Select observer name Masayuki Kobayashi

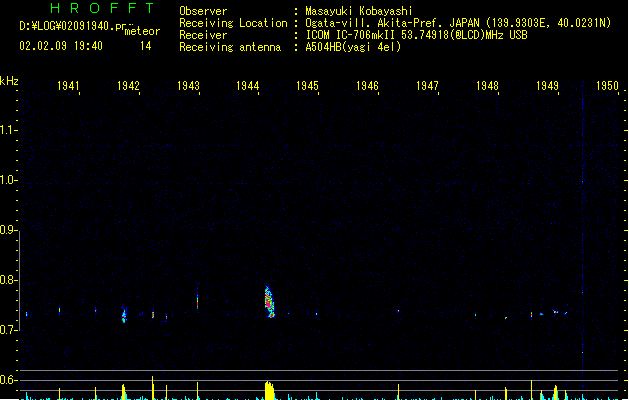[359, 11]
